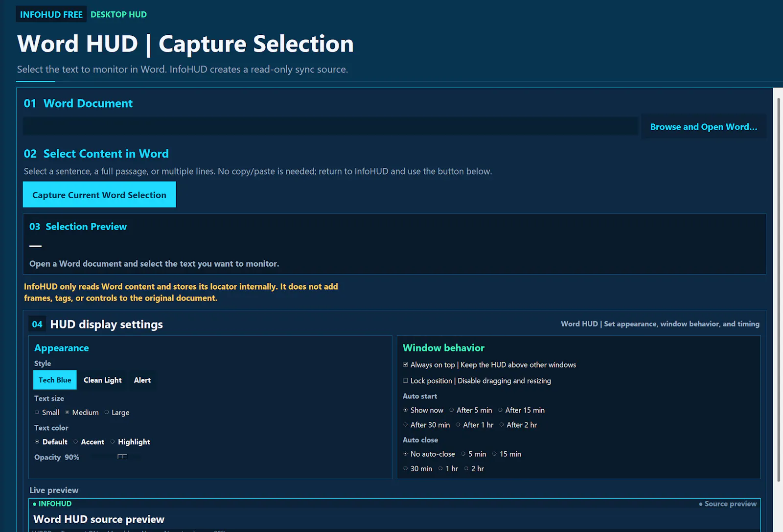The image size is (783, 532).
Task: Click the Source preview indicator
Action: 728,504
